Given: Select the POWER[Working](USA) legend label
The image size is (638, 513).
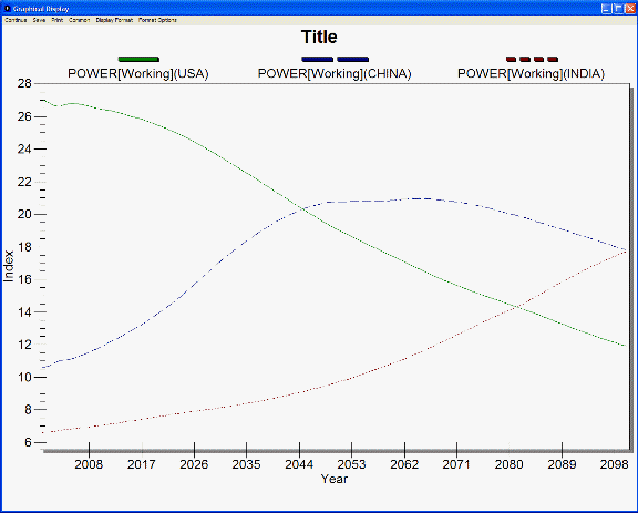Looking at the screenshot, I should pyautogui.click(x=138, y=74).
